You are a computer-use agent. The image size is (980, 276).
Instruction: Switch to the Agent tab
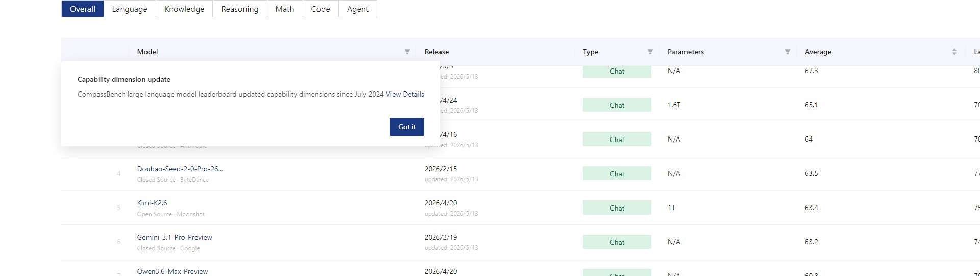point(358,9)
